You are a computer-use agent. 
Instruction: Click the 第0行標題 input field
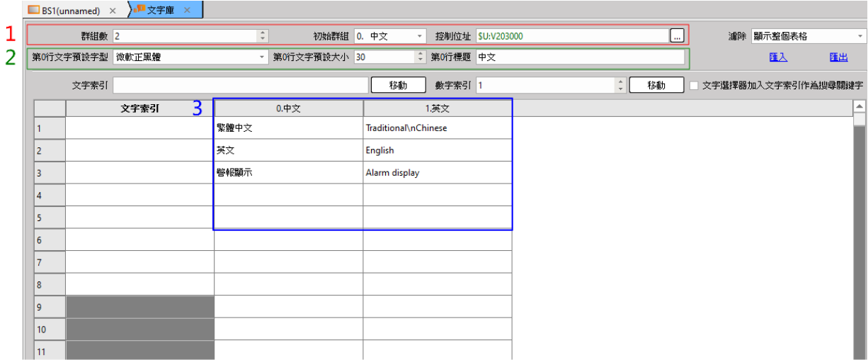(580, 57)
